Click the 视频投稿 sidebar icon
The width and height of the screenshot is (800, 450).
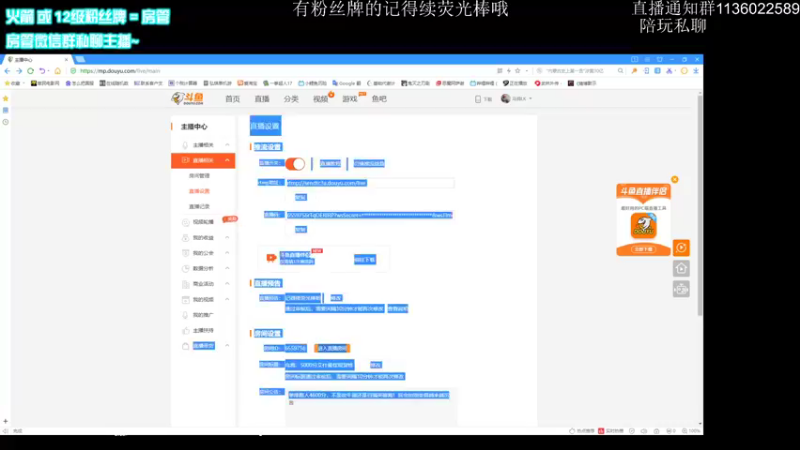click(186, 222)
